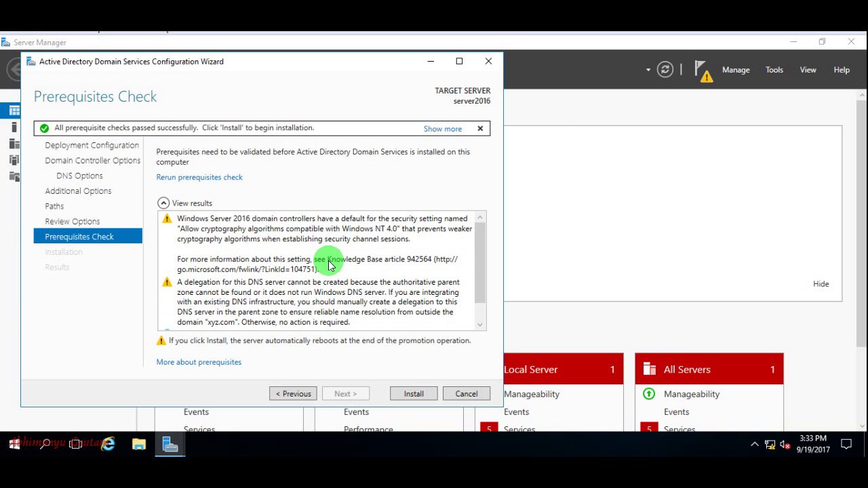Screen dimensions: 868x488
Task: Click Manageability under All Servers
Action: tap(692, 394)
